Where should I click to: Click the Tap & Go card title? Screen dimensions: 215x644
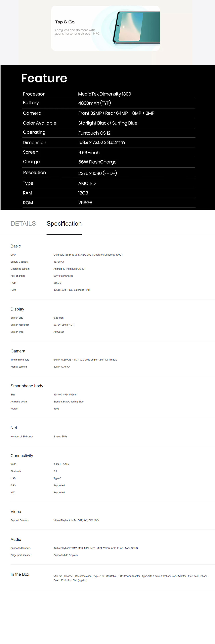64,22
